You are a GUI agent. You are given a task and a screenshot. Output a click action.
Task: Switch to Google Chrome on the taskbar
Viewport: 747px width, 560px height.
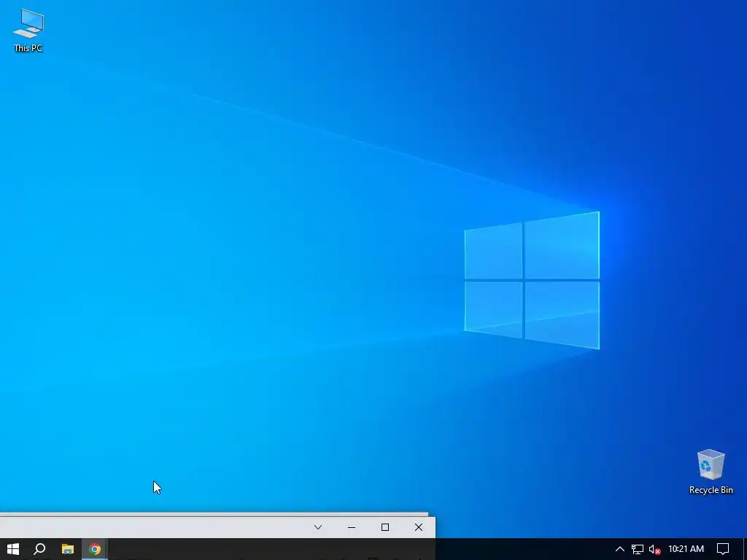[x=95, y=549]
